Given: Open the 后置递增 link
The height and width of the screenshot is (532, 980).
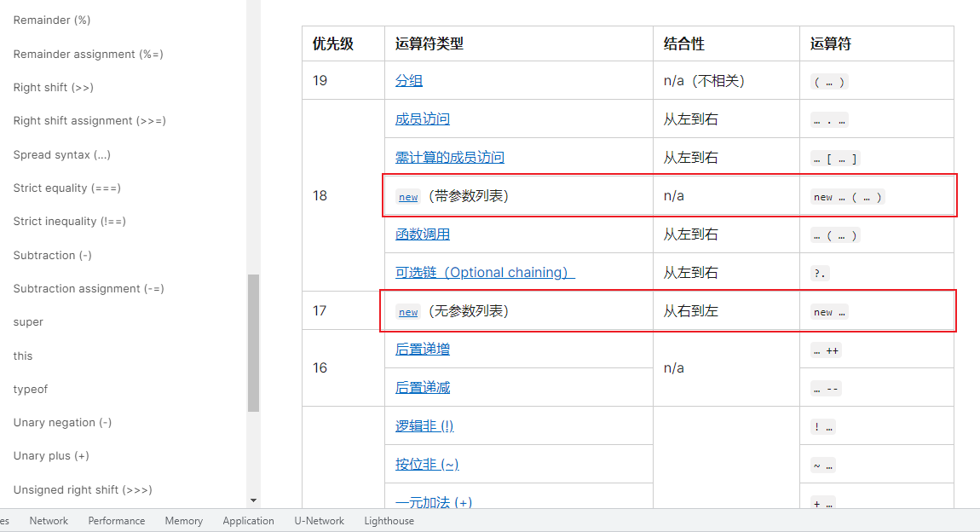Looking at the screenshot, I should point(422,350).
